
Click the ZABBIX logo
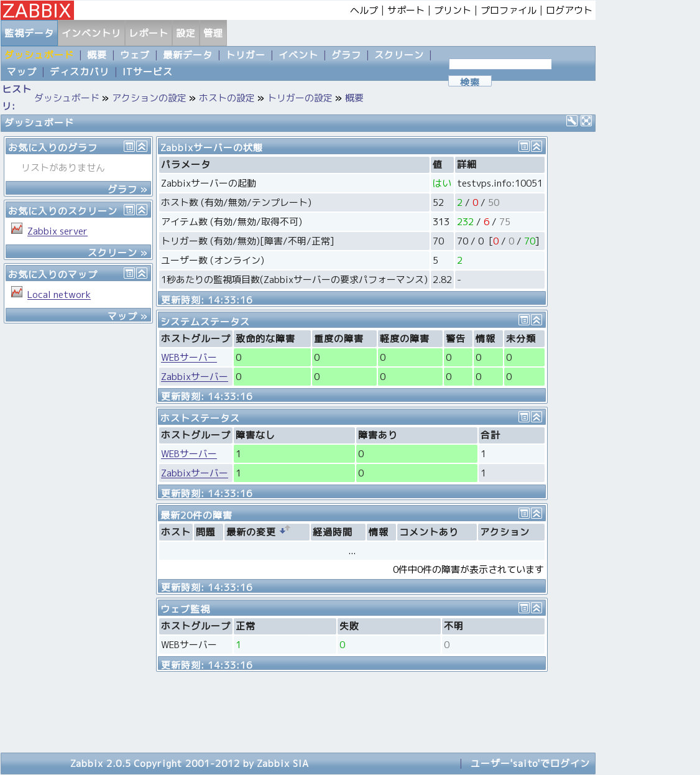click(37, 11)
